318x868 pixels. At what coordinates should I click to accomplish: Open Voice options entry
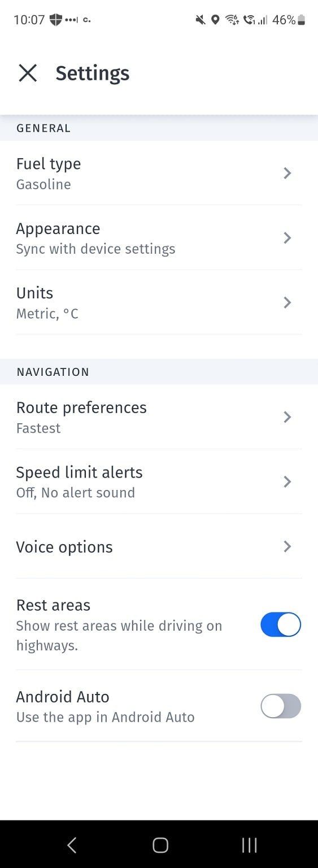(x=159, y=546)
